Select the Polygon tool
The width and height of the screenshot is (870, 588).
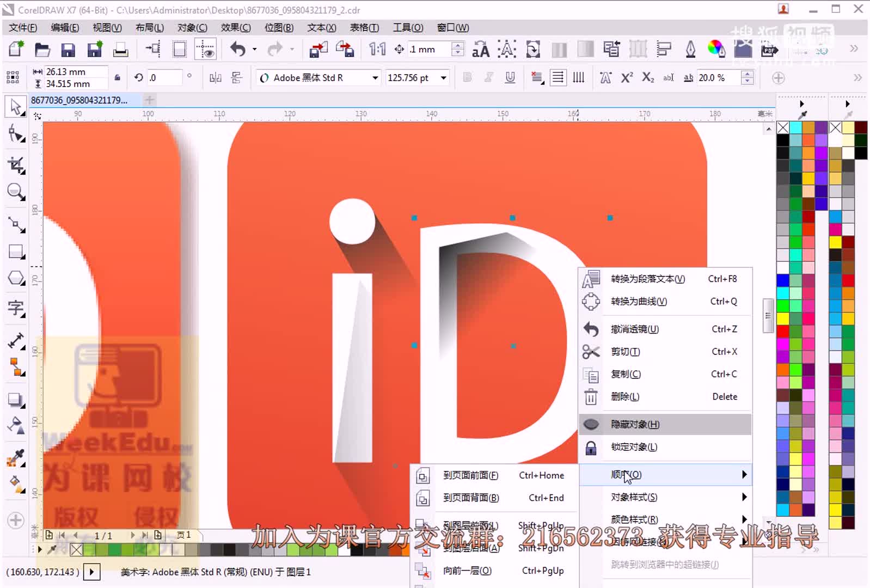[x=16, y=278]
